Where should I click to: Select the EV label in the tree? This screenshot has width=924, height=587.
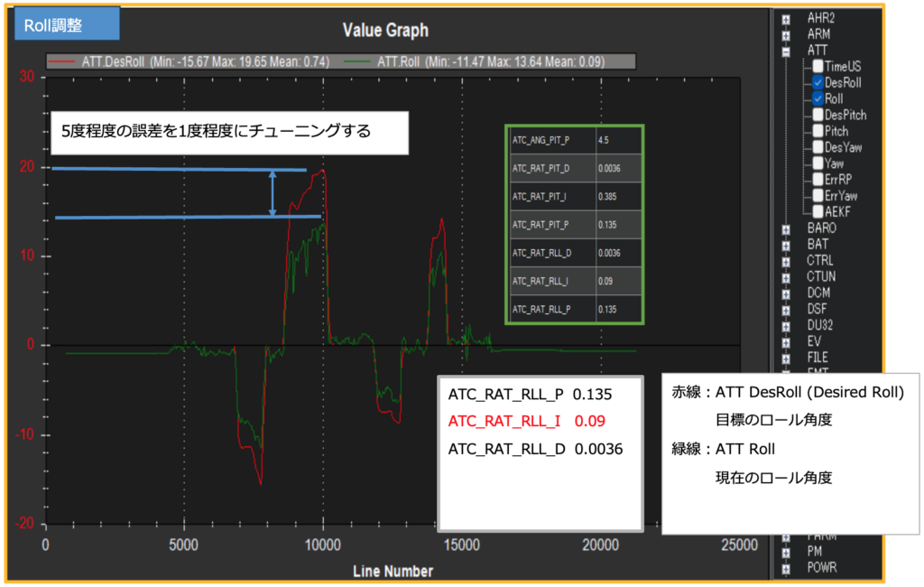tap(814, 341)
